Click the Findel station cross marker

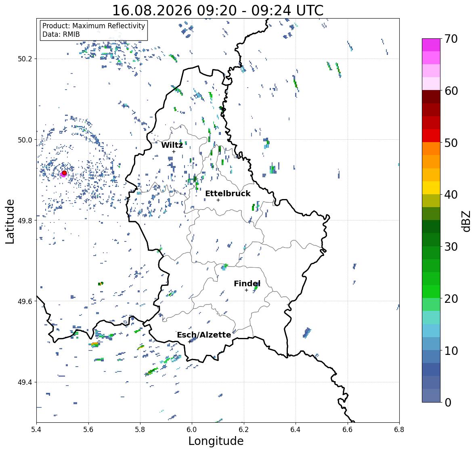(x=246, y=290)
